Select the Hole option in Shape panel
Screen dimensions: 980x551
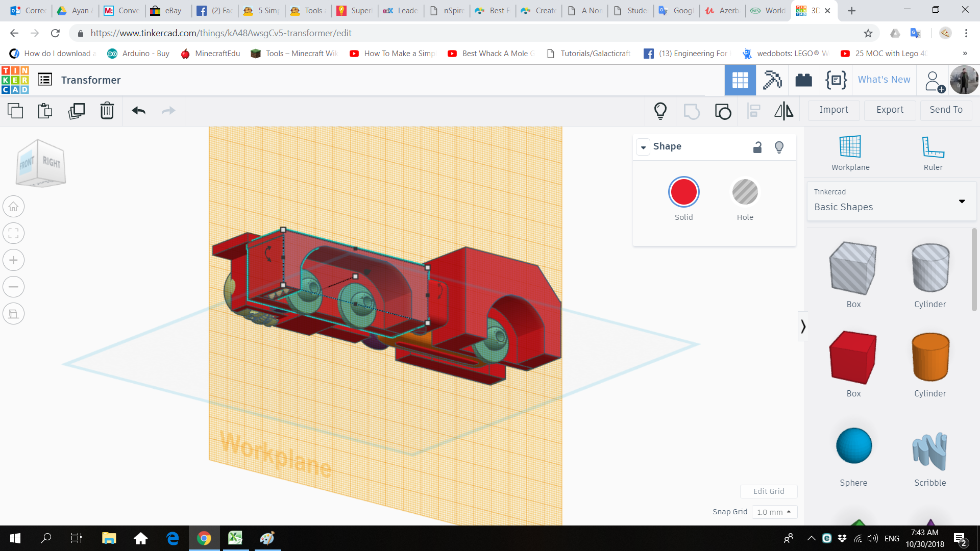pos(745,192)
